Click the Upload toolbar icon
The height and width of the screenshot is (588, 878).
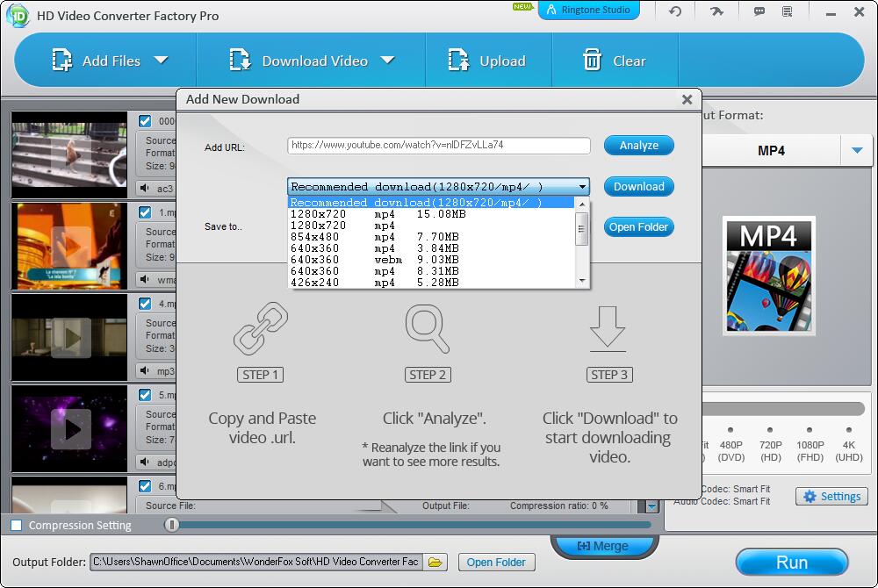click(458, 61)
